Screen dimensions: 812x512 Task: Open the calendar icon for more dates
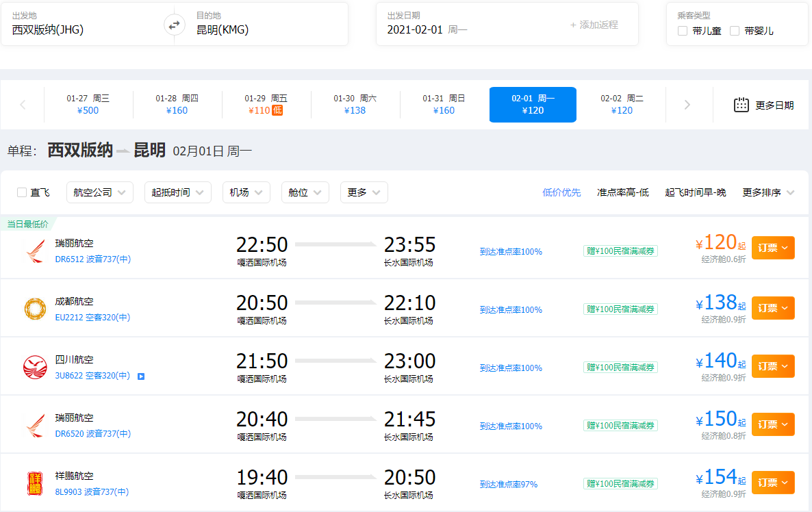pos(741,105)
